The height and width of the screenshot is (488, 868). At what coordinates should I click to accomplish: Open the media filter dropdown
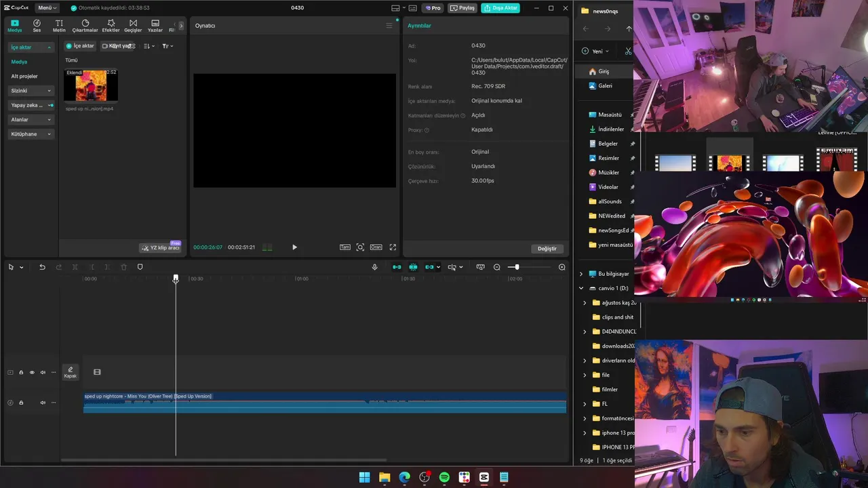click(x=167, y=46)
